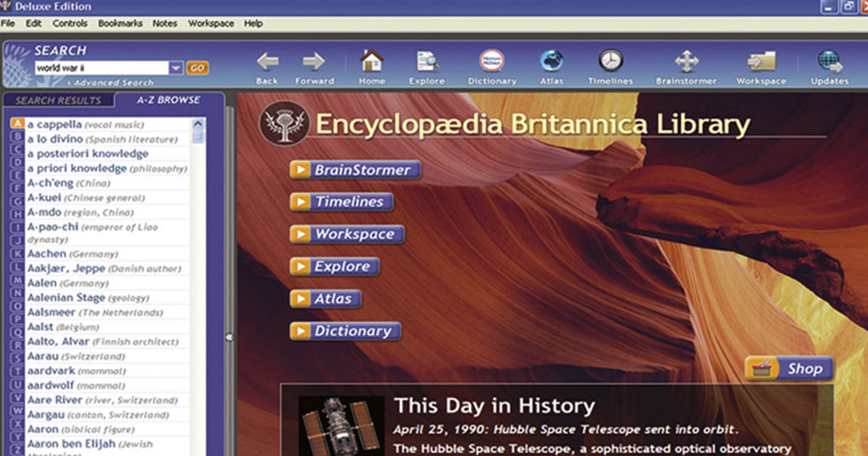Viewport: 868px width, 456px height.
Task: Click the Forward navigation arrow
Action: (315, 62)
